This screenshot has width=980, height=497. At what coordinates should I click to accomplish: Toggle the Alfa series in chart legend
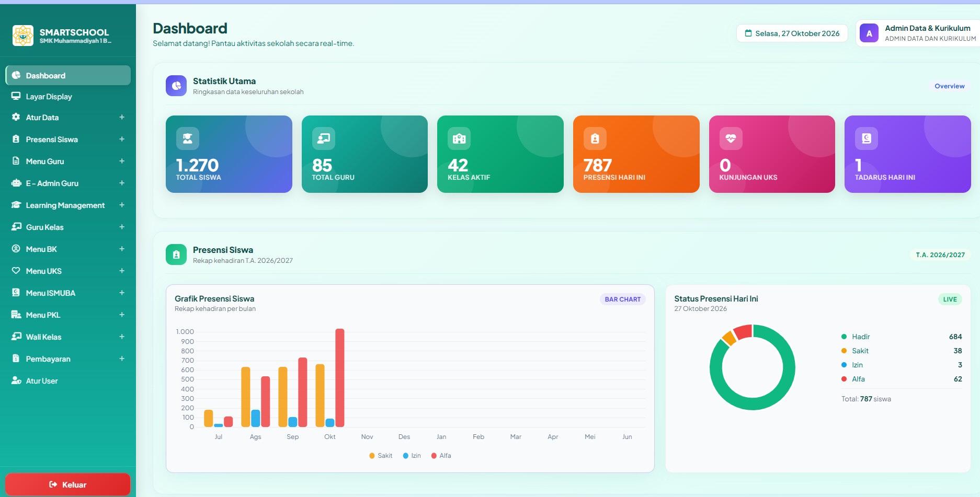(x=441, y=456)
